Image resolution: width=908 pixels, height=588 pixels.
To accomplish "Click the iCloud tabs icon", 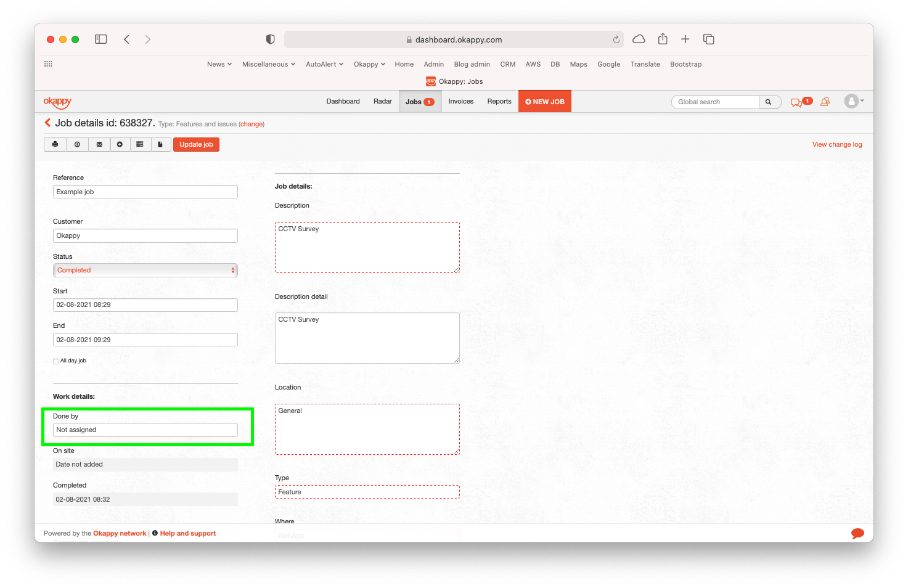I will (x=639, y=39).
